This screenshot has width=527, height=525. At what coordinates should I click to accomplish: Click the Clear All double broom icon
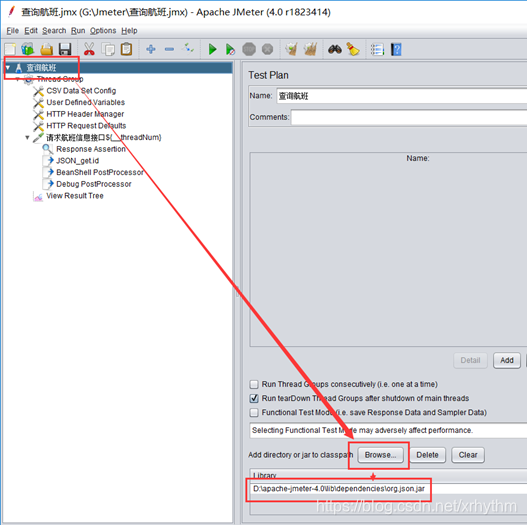coord(310,49)
